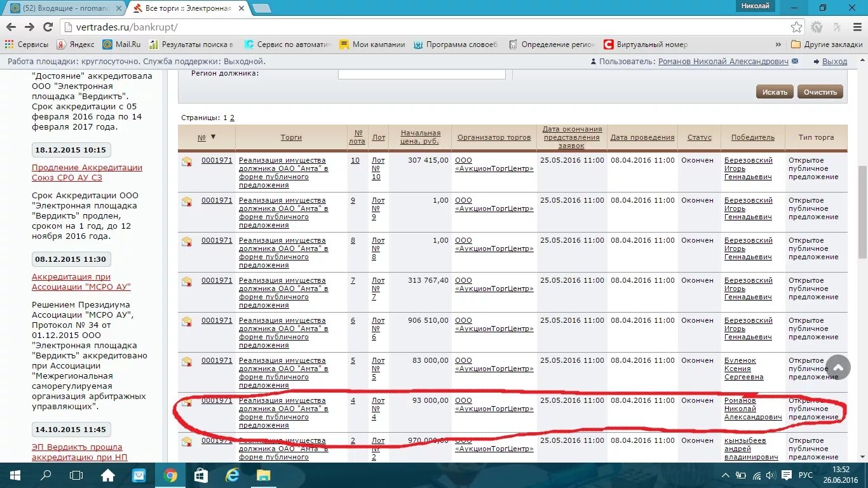Open Другие закладки folder
Screen dimensions: 868x488
[827, 44]
